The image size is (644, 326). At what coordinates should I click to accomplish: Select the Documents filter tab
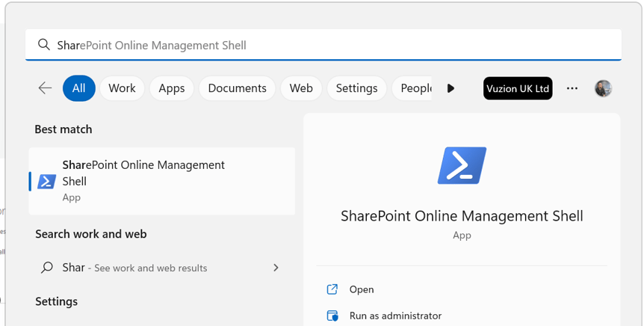[237, 88]
